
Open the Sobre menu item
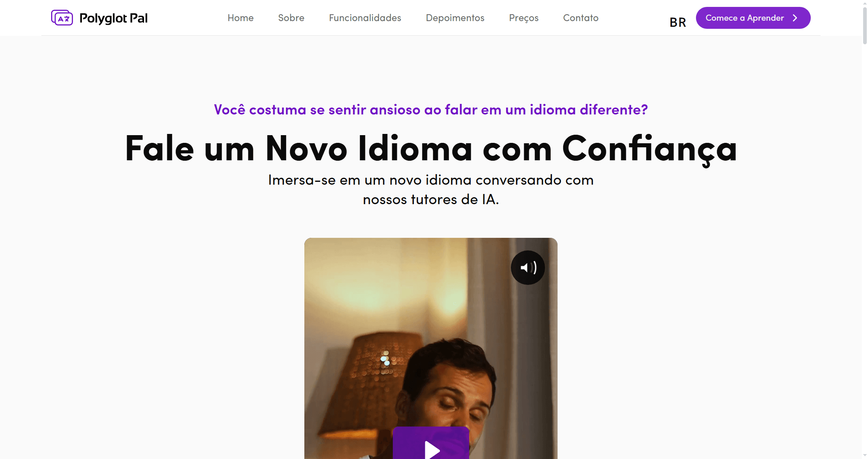point(291,18)
